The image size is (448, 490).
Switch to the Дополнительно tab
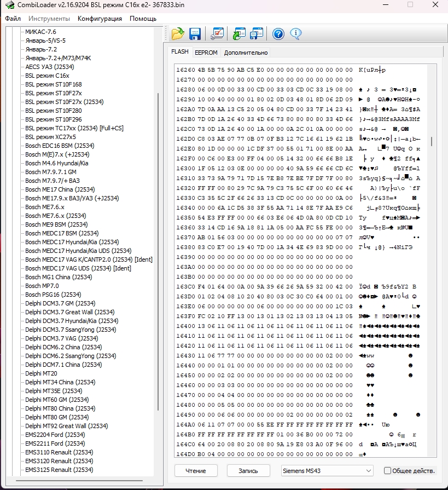click(x=246, y=53)
